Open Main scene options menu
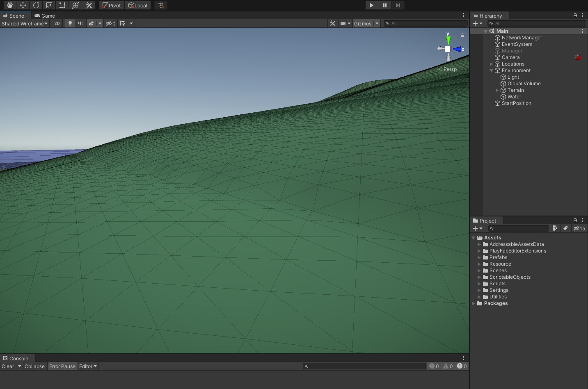Screen dimensions: 588x389 pos(583,31)
